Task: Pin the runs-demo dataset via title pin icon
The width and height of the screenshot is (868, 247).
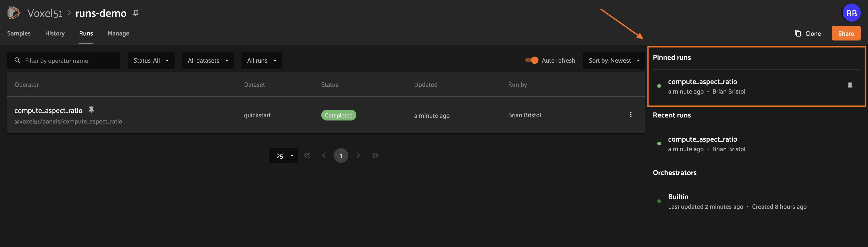Action: 135,13
